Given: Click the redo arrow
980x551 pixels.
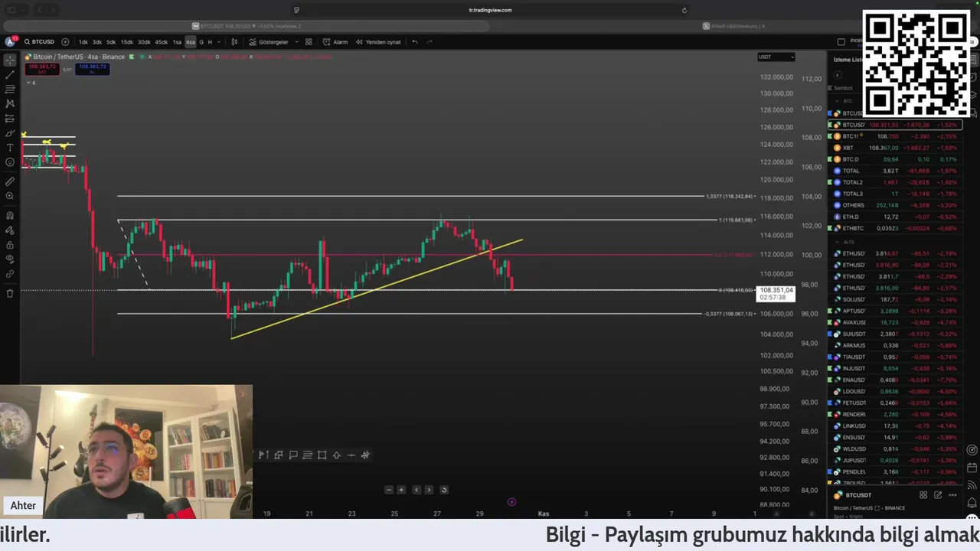Looking at the screenshot, I should (x=430, y=42).
